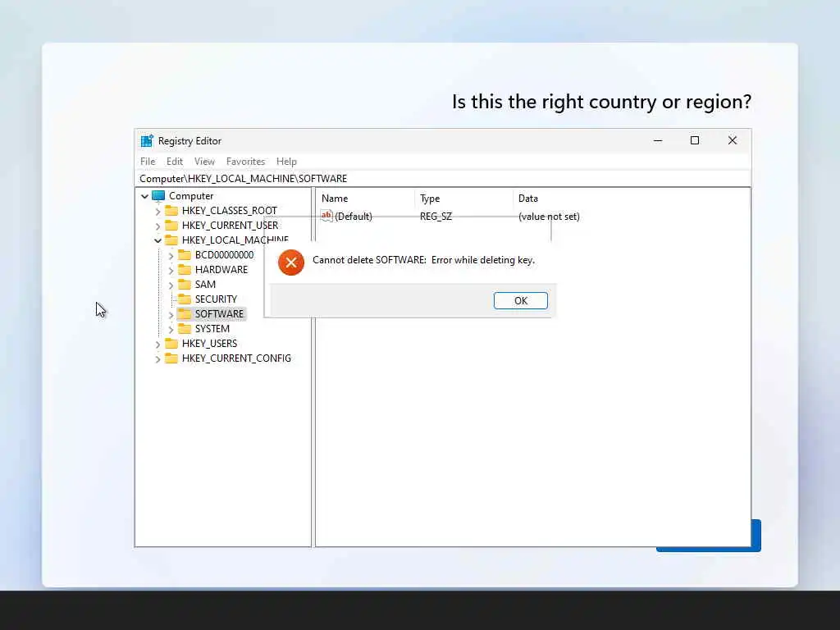The image size is (840, 630).
Task: Click the (Default) string value icon
Action: pos(326,216)
